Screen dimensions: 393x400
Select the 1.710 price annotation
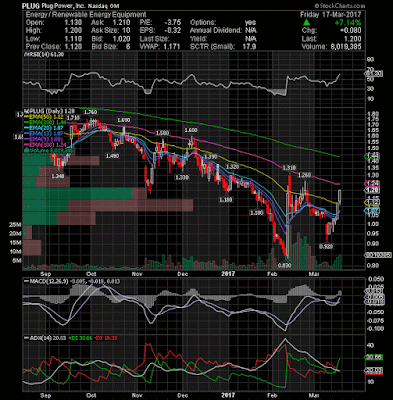[73, 118]
